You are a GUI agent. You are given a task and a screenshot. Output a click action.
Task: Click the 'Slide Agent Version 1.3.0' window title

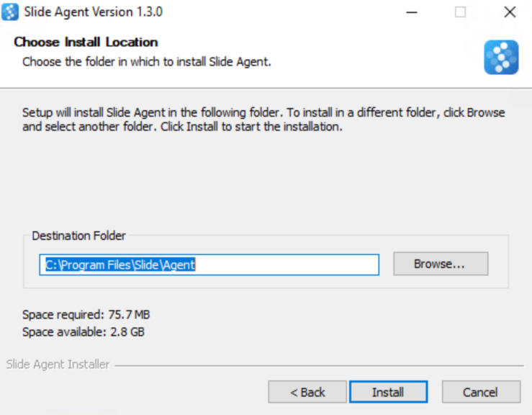[x=94, y=12]
